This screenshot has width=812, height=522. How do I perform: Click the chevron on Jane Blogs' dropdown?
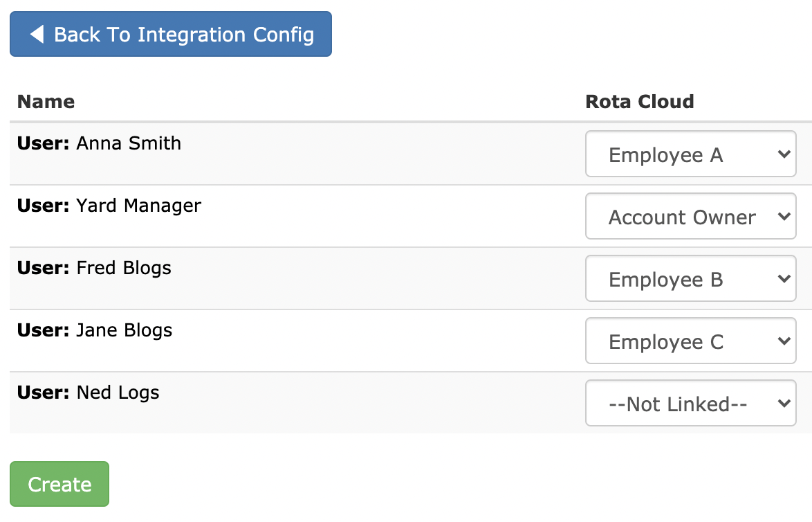(x=784, y=341)
